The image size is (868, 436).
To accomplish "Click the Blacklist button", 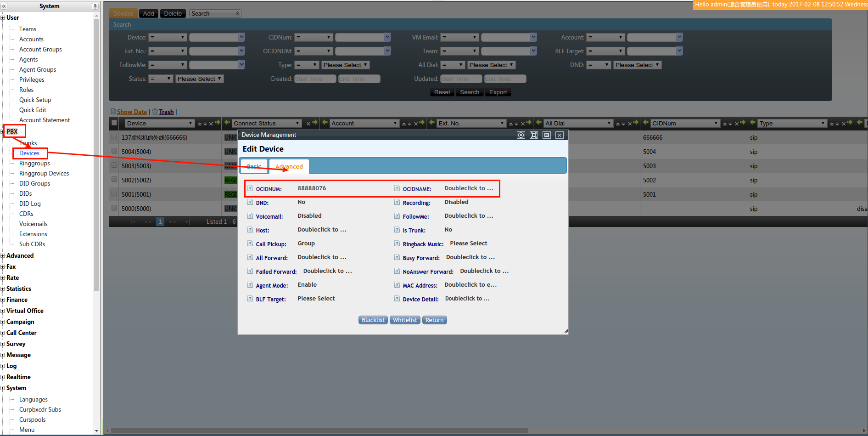I will 373,320.
